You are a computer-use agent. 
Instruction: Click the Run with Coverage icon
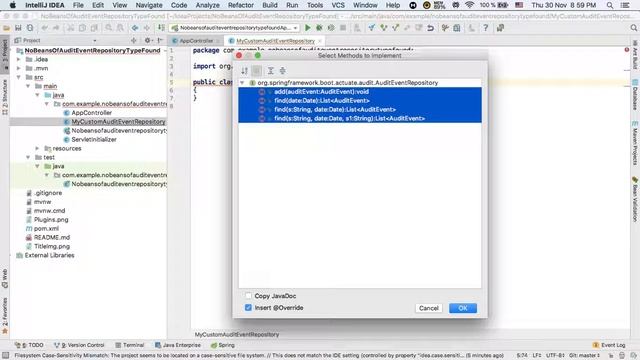point(331,28)
